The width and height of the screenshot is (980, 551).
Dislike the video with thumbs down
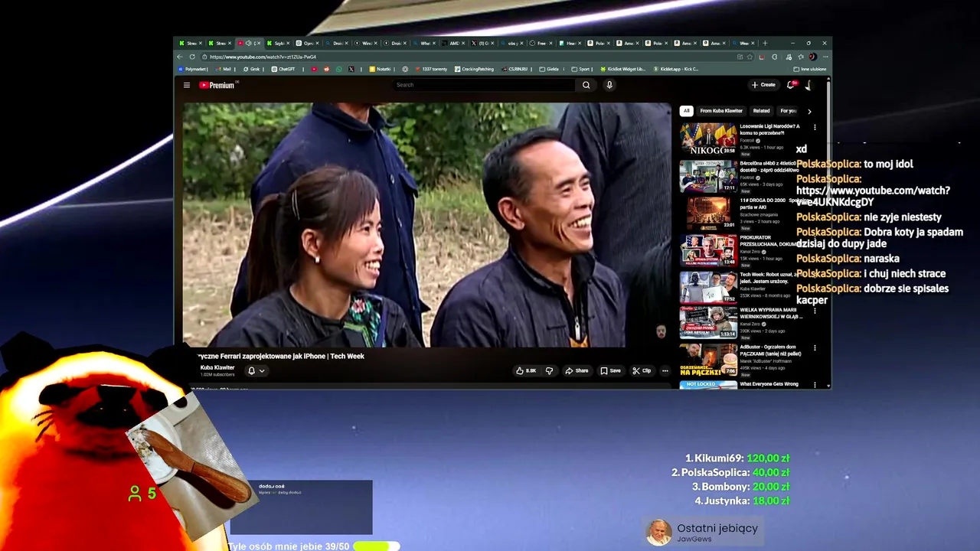click(x=549, y=370)
